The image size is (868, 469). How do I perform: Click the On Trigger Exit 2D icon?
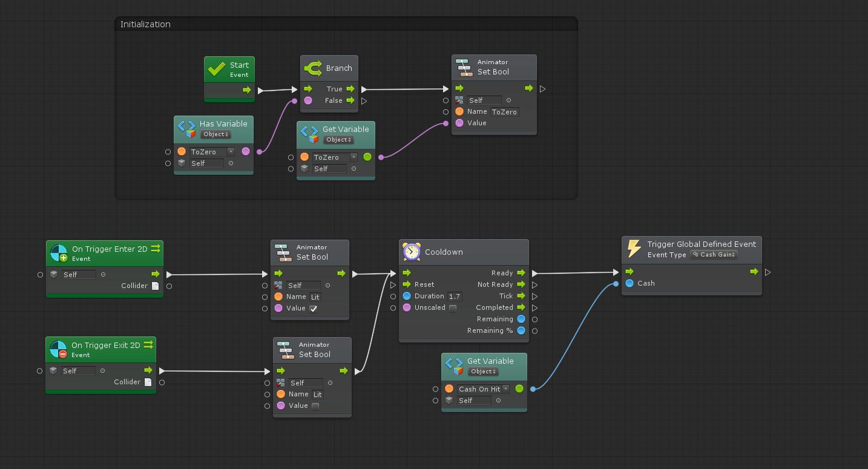(x=58, y=349)
